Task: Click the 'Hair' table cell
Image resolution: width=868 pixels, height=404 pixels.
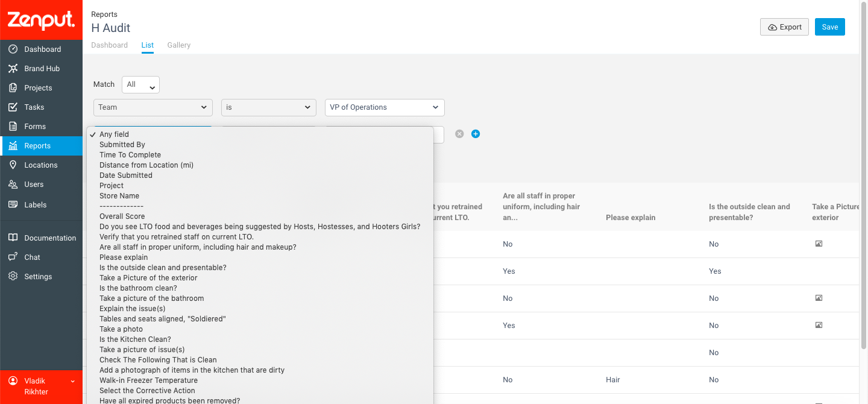Action: (613, 380)
